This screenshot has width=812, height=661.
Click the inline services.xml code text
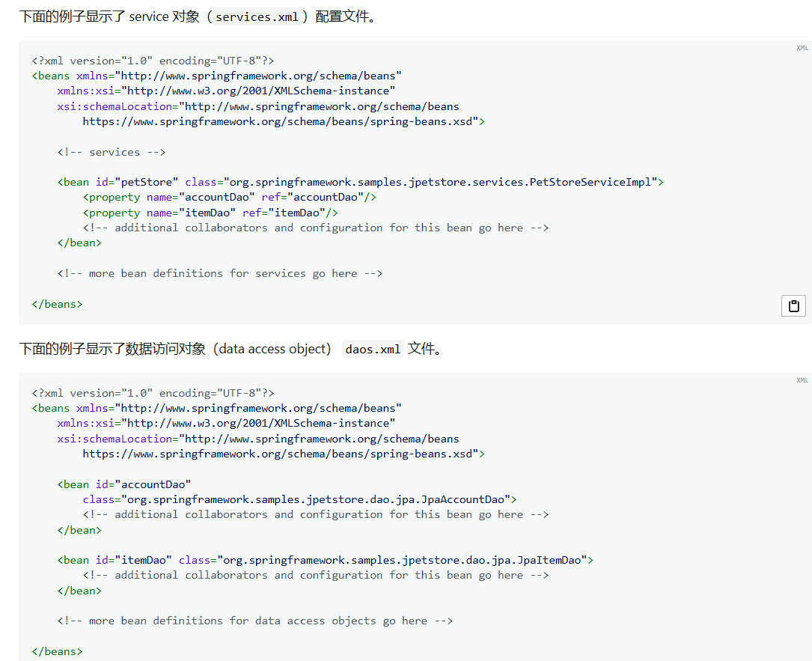[x=257, y=17]
